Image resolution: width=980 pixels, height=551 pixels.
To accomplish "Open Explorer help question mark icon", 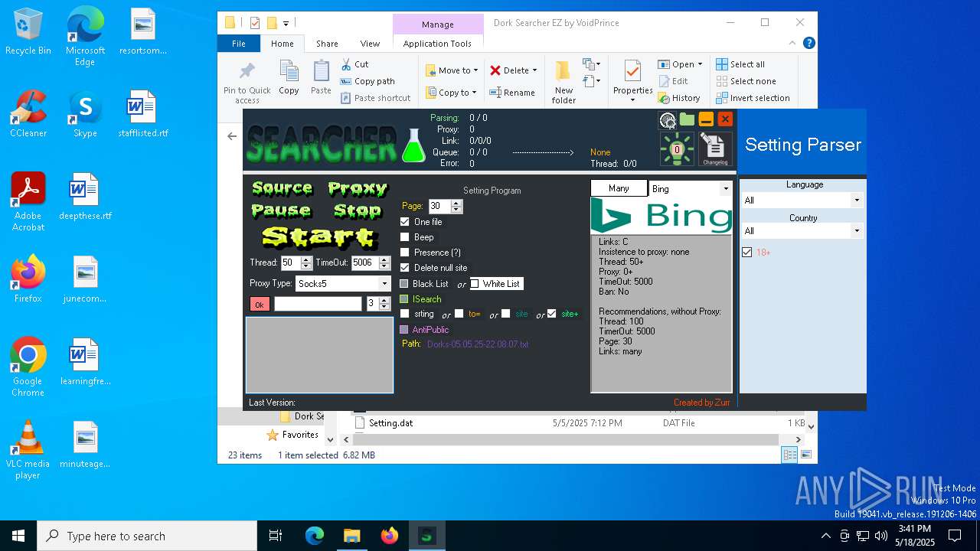I will point(808,44).
